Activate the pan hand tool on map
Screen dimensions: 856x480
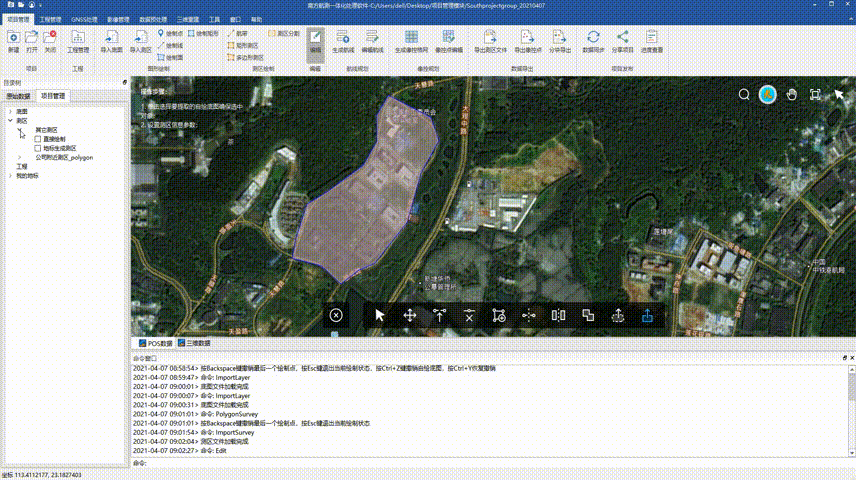click(x=791, y=94)
